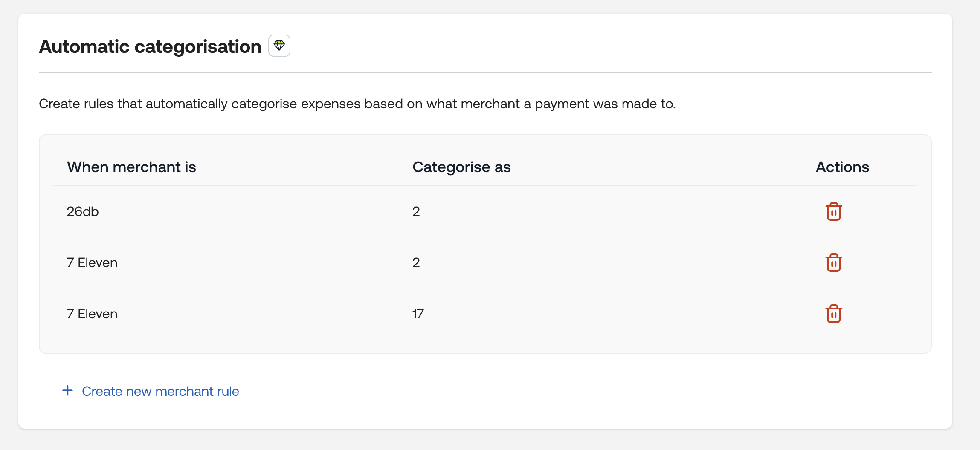Select the 7 Eleven merchant name in the category 17 row
The height and width of the screenshot is (450, 980).
[92, 314]
